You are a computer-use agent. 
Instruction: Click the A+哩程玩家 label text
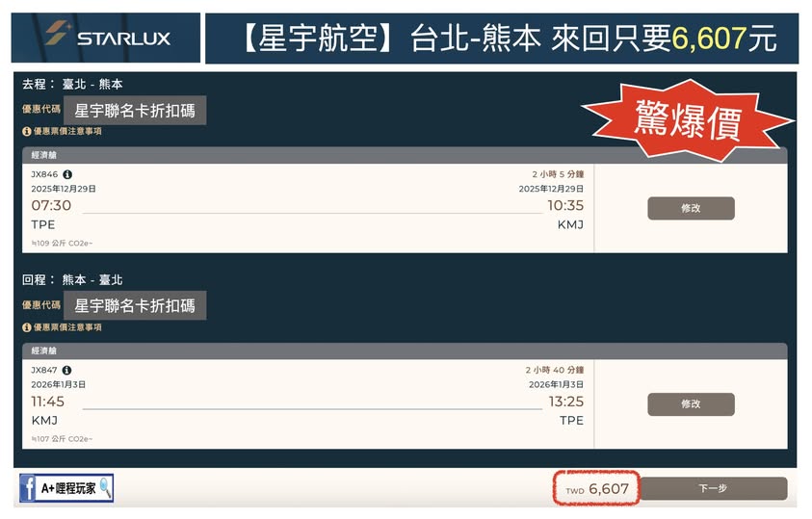[67, 489]
